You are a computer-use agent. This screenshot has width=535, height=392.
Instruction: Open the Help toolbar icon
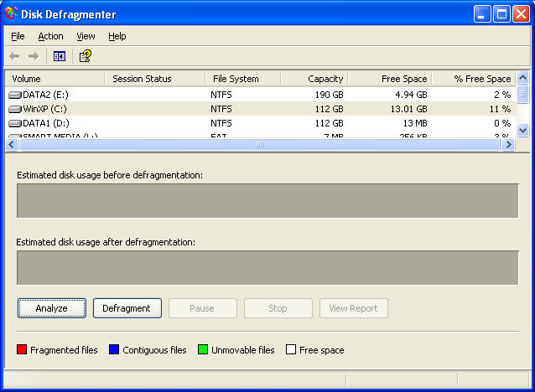click(x=86, y=56)
